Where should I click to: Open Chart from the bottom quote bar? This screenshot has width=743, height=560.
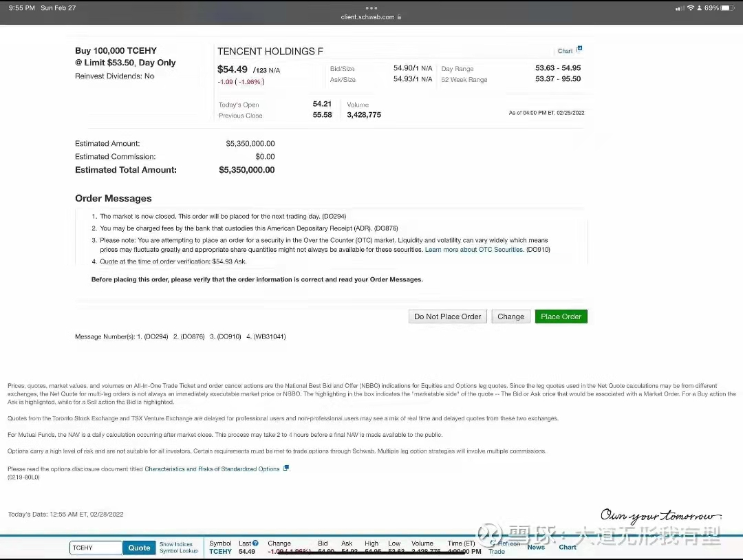point(568,548)
